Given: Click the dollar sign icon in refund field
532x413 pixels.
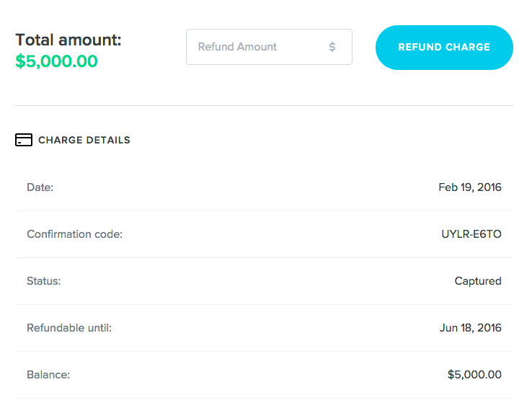Looking at the screenshot, I should (x=332, y=47).
